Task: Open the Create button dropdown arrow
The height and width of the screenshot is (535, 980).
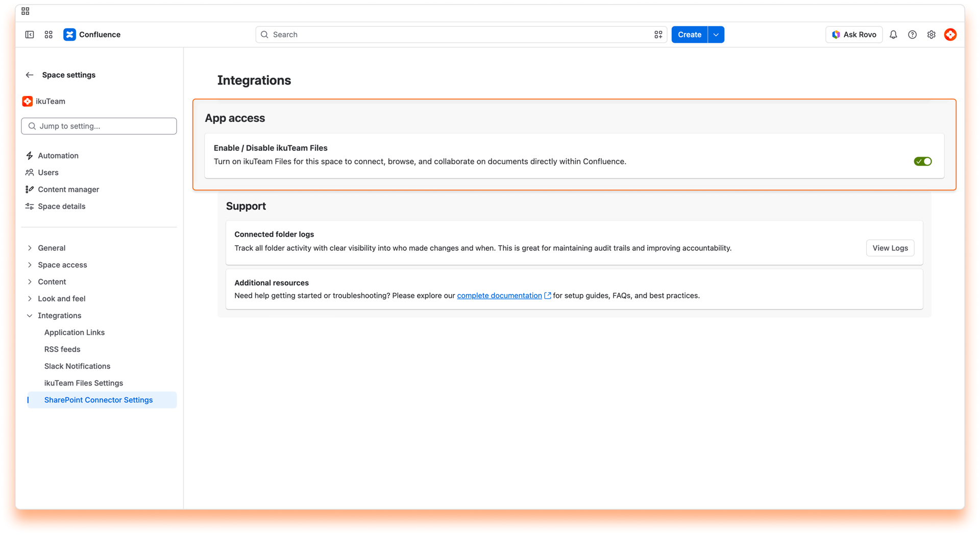Action: point(716,35)
